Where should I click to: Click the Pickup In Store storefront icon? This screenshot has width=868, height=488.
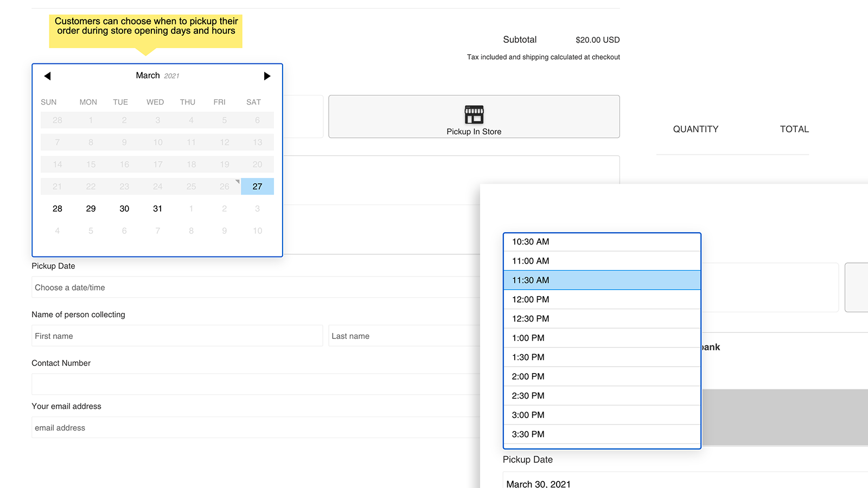[x=474, y=114]
